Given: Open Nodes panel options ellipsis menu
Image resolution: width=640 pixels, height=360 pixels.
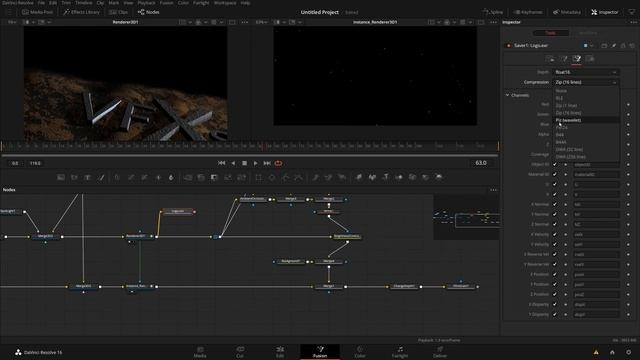Looking at the screenshot, I should 493,190.
